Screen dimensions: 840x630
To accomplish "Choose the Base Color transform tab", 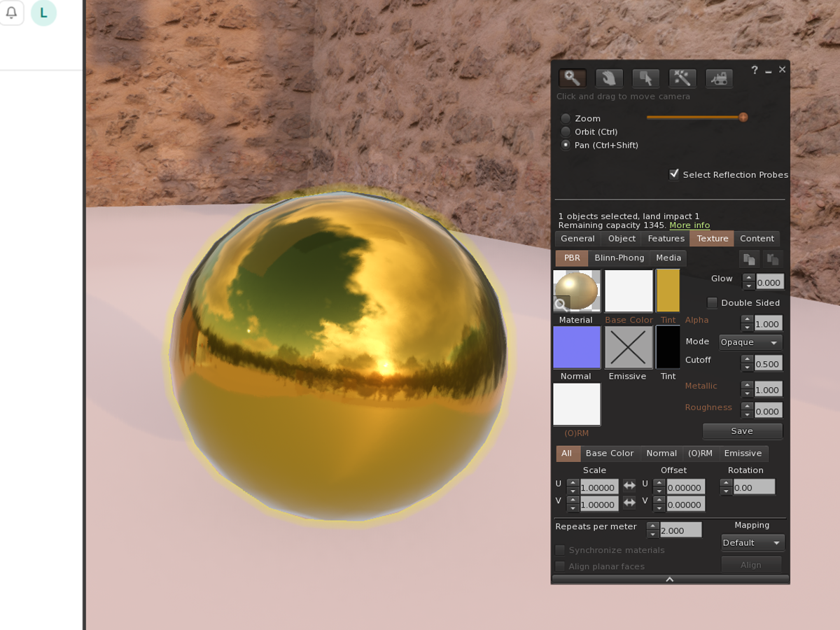I will pos(610,454).
